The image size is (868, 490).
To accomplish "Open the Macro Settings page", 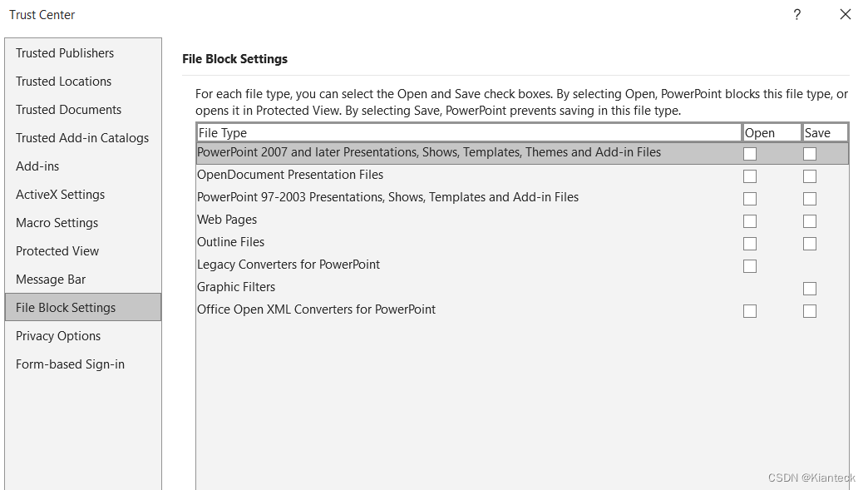I will (57, 222).
